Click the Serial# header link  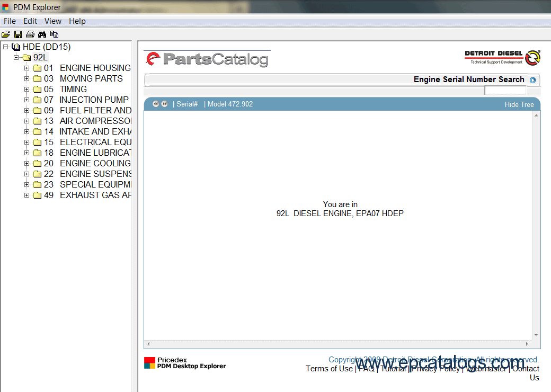187,104
